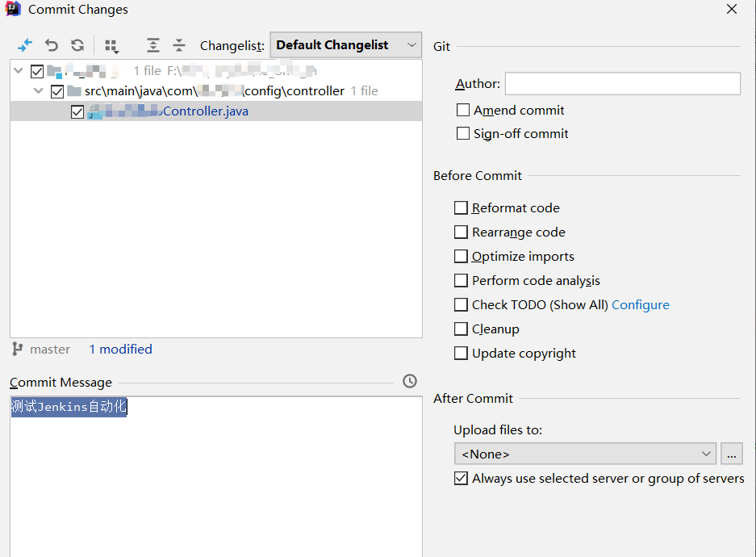Screen dimensions: 756x557
Task: Click the Rollback undo arrow icon
Action: [x=52, y=45]
